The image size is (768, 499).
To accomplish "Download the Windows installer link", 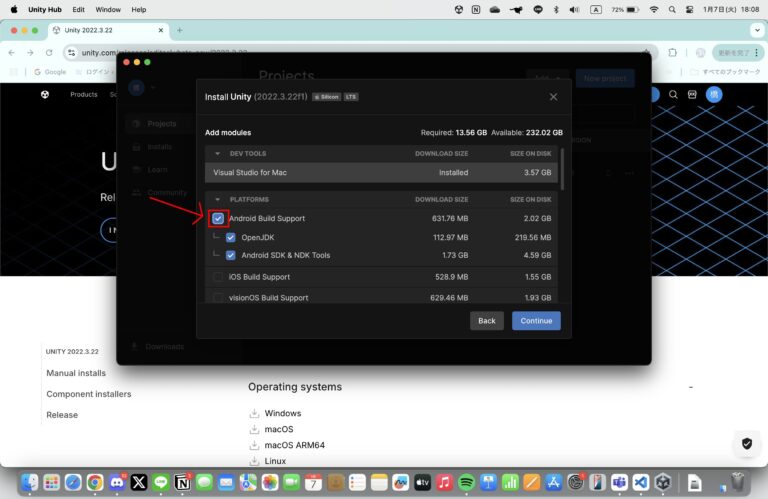I will coord(282,413).
